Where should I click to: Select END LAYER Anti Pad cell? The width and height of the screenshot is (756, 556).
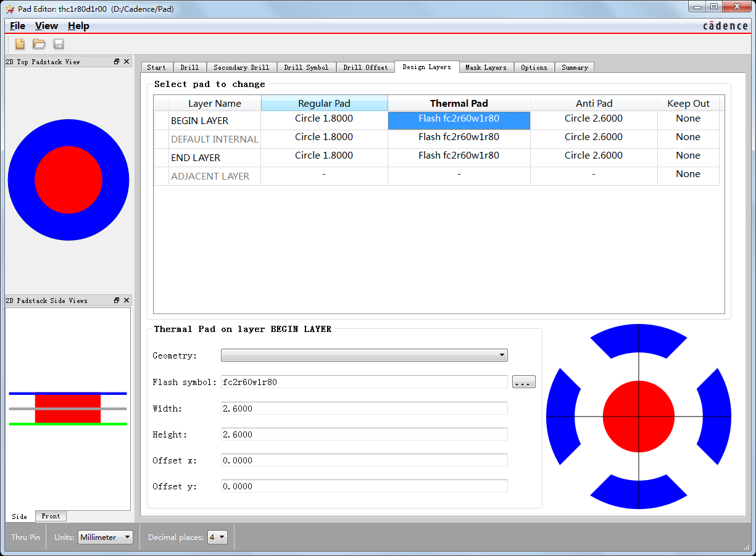click(593, 156)
